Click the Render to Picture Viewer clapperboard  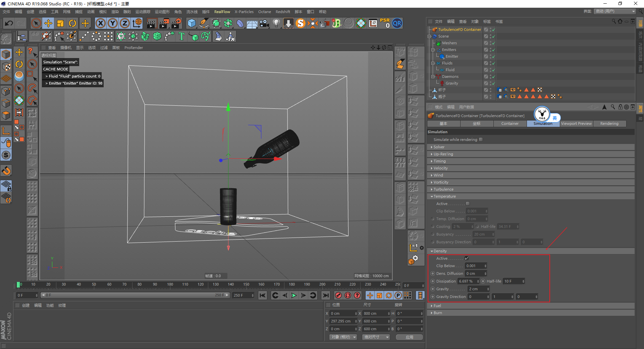[x=164, y=23]
